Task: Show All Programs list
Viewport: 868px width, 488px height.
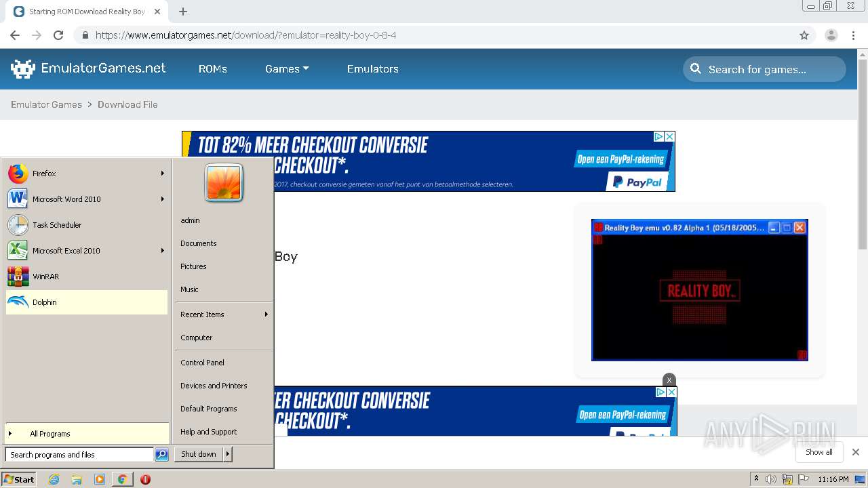Action: pyautogui.click(x=87, y=434)
